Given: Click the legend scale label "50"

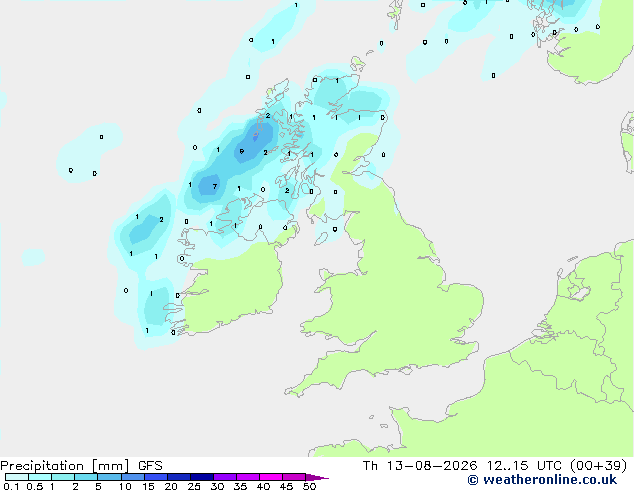Looking at the screenshot, I should point(309,486).
